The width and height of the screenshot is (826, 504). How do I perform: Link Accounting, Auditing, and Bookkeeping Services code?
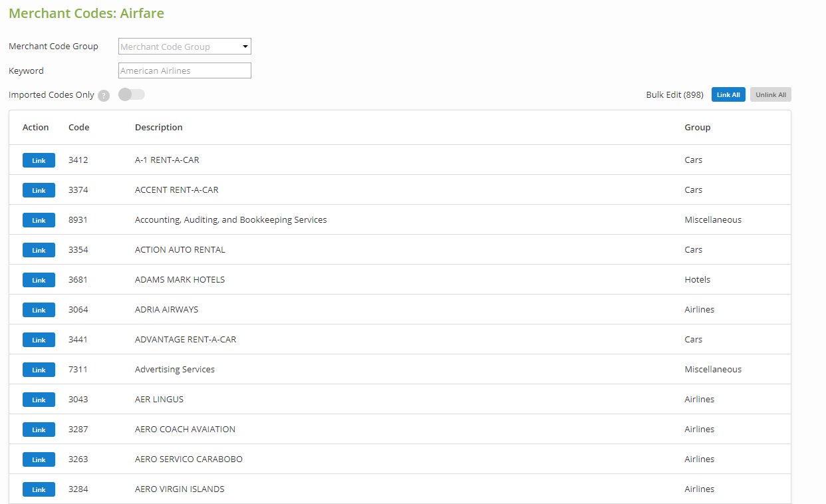(x=39, y=220)
